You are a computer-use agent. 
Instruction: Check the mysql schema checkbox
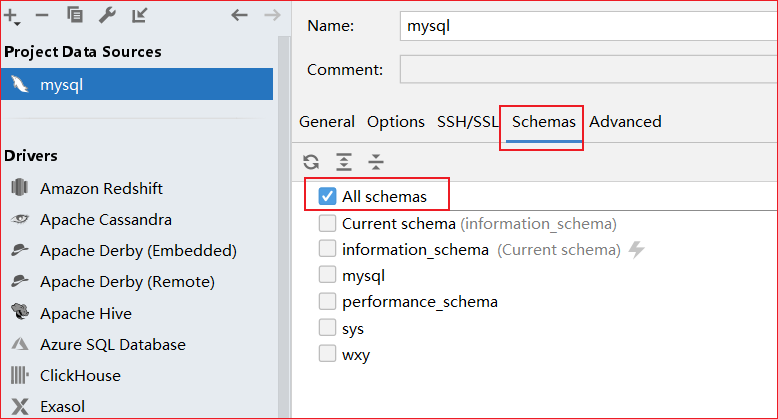[x=327, y=275]
